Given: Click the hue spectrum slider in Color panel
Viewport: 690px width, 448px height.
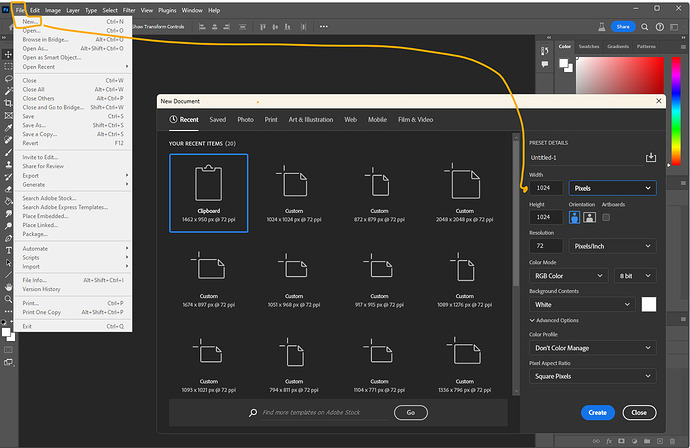Looking at the screenshot, I should [676, 110].
